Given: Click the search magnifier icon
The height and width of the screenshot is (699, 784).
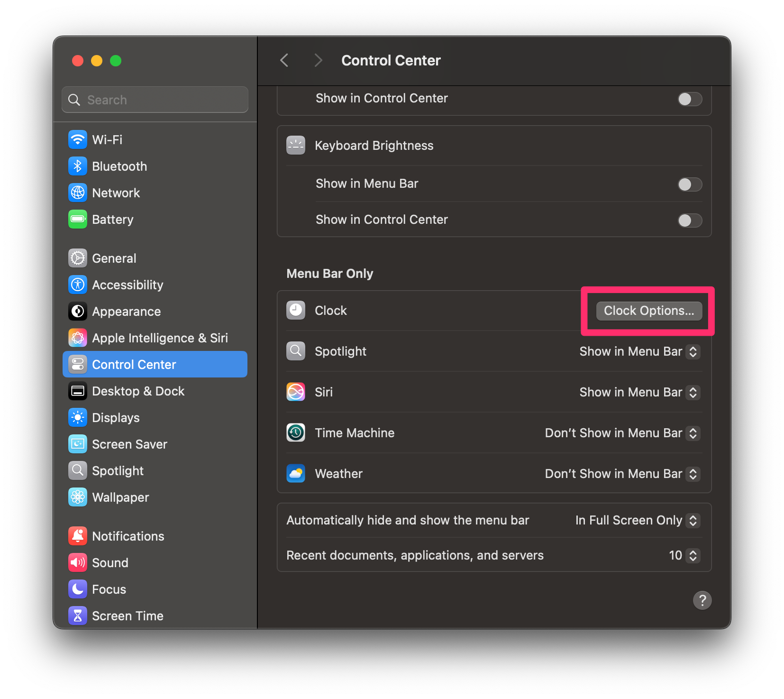Looking at the screenshot, I should [74, 100].
